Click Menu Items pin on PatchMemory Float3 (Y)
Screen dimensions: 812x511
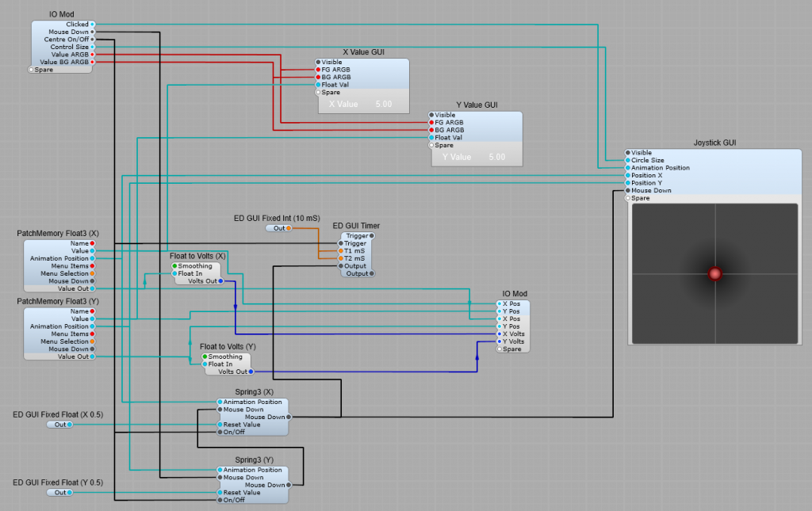(x=93, y=334)
